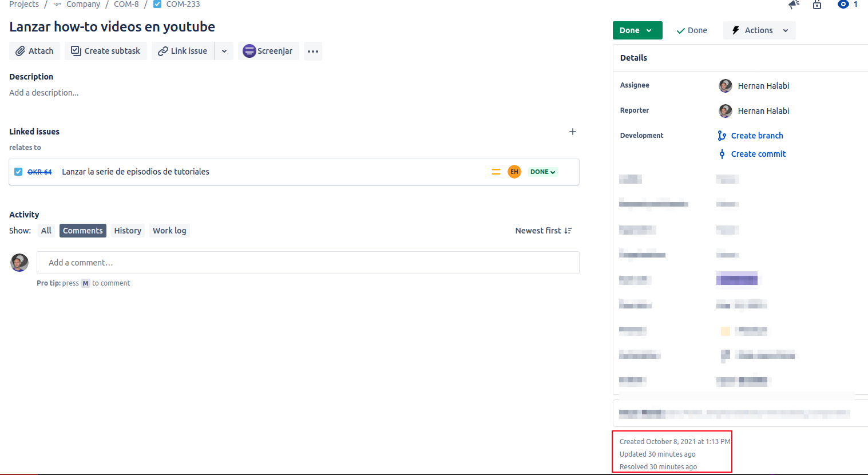Click the Attach paperclip button
This screenshot has width=868, height=475.
click(x=34, y=51)
